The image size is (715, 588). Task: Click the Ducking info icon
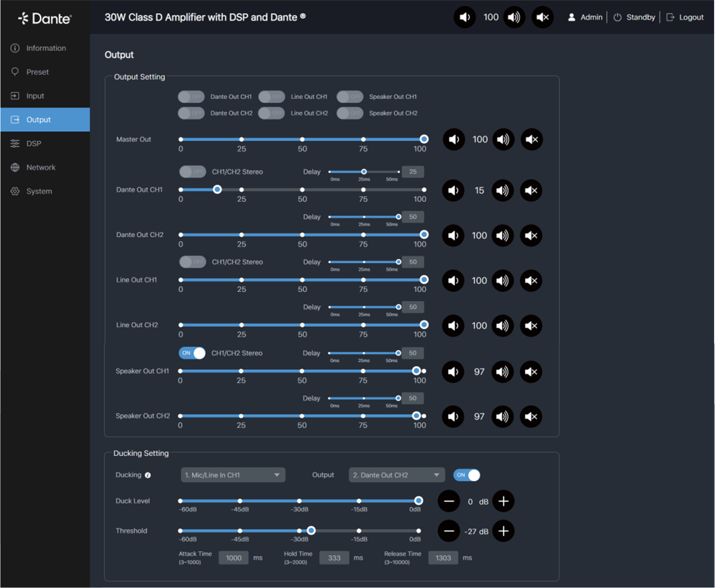(x=148, y=475)
